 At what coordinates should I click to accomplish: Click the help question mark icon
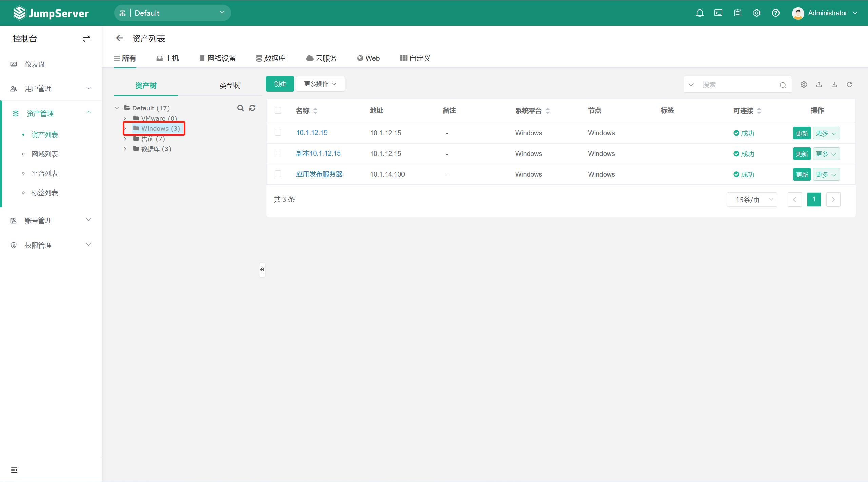tap(775, 13)
